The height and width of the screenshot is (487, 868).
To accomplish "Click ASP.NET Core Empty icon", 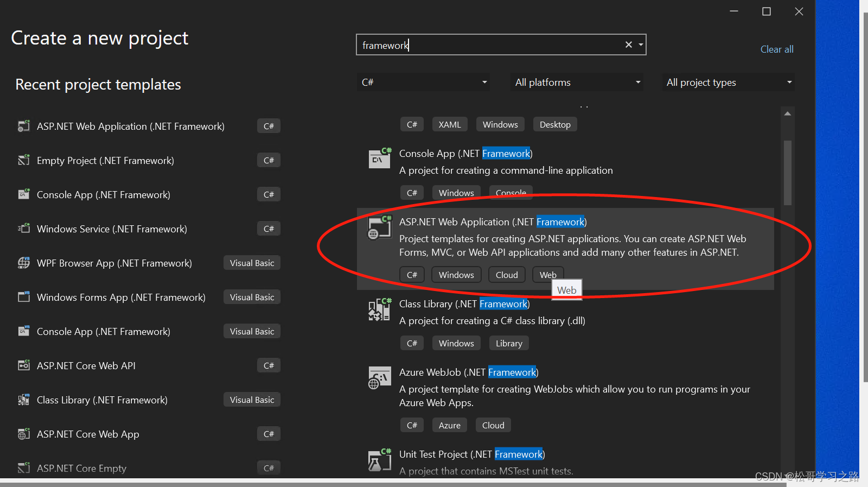I will [x=24, y=468].
